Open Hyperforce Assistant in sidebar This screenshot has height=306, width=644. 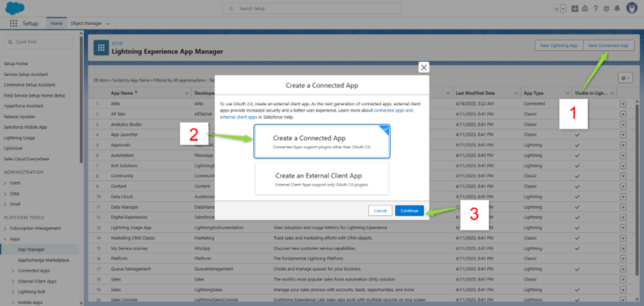[23, 106]
